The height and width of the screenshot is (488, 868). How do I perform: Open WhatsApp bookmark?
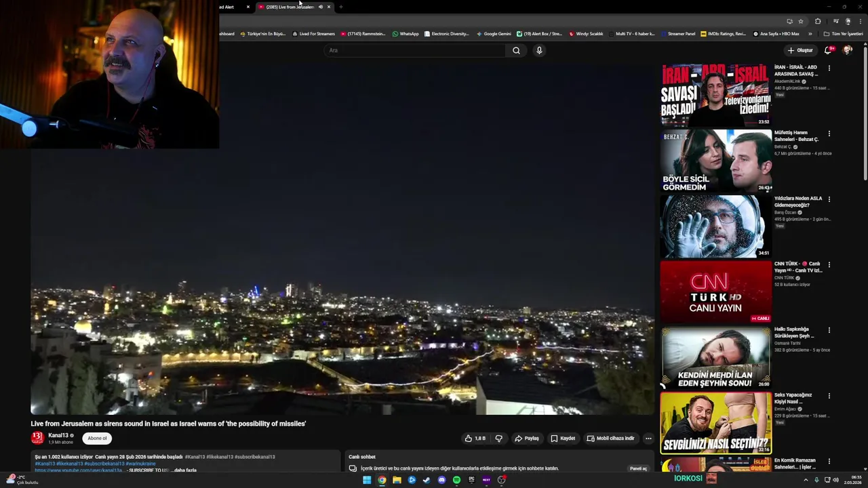tap(406, 34)
